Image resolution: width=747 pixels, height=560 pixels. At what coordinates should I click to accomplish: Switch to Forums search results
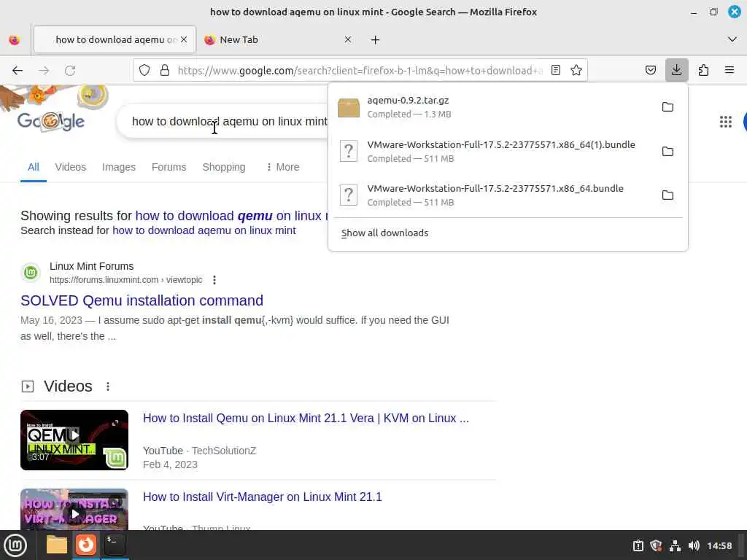[169, 167]
